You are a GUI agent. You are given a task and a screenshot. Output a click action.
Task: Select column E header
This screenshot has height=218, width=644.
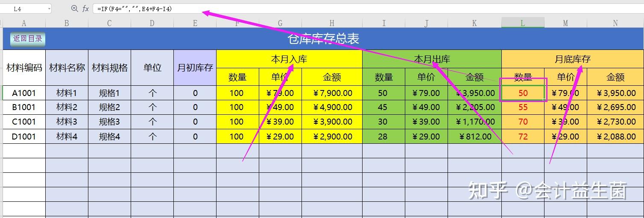(x=195, y=23)
